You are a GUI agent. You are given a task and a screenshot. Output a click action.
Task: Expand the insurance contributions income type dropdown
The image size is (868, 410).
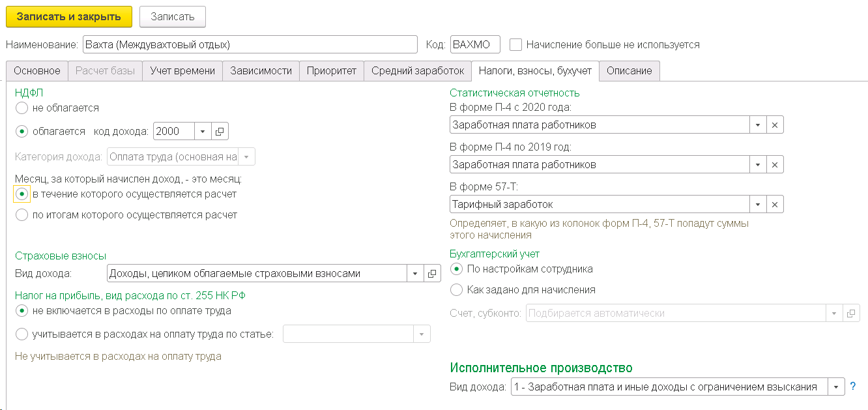click(x=415, y=274)
